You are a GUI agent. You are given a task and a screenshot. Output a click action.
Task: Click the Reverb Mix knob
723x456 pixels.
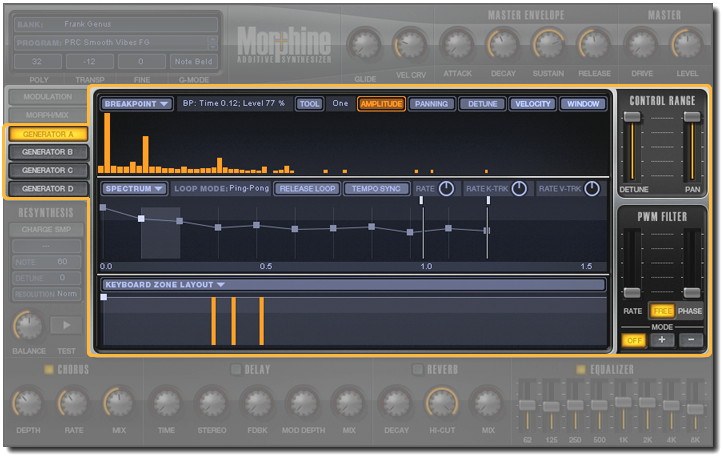(x=487, y=403)
